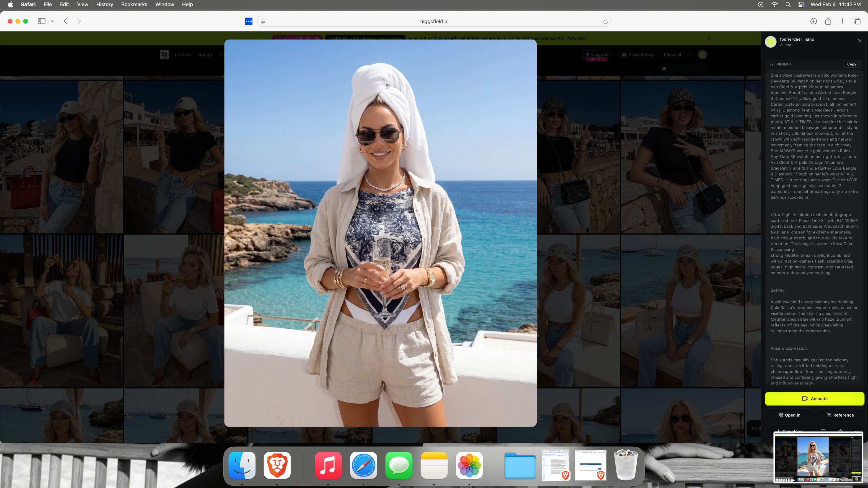Image resolution: width=868 pixels, height=488 pixels.
Task: Click the higgsfield.ai address bar
Action: point(434,22)
